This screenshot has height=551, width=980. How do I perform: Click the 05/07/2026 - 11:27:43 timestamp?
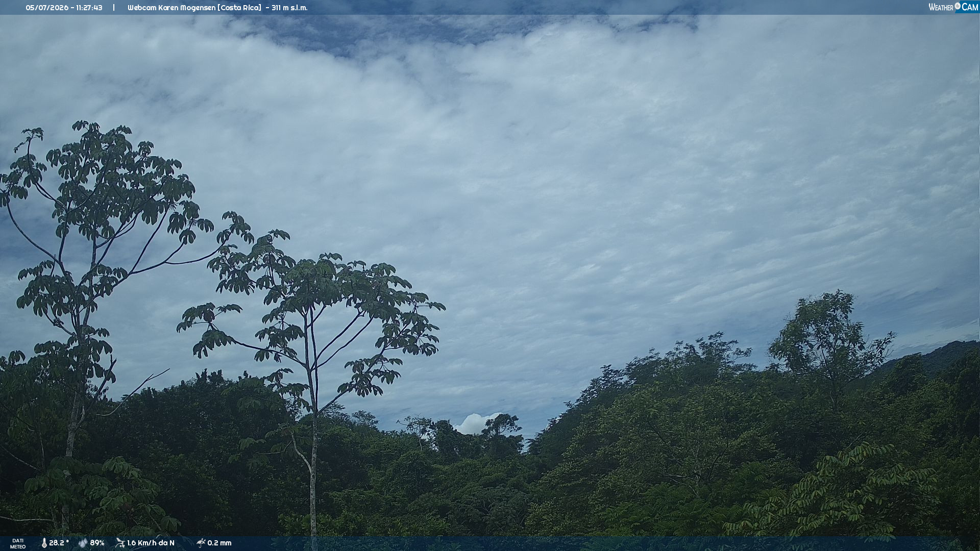(x=64, y=8)
